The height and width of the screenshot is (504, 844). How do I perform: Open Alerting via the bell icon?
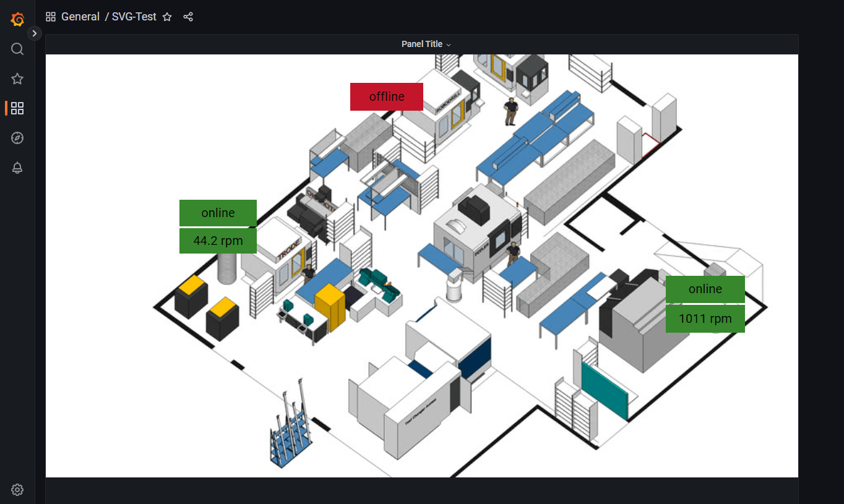coord(17,168)
